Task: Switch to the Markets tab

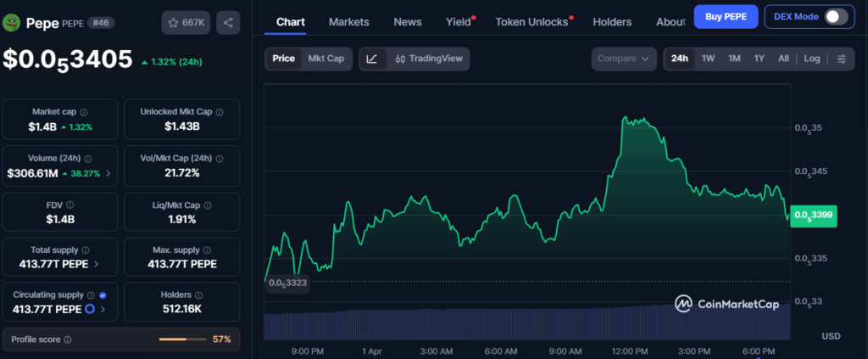Action: tap(348, 21)
